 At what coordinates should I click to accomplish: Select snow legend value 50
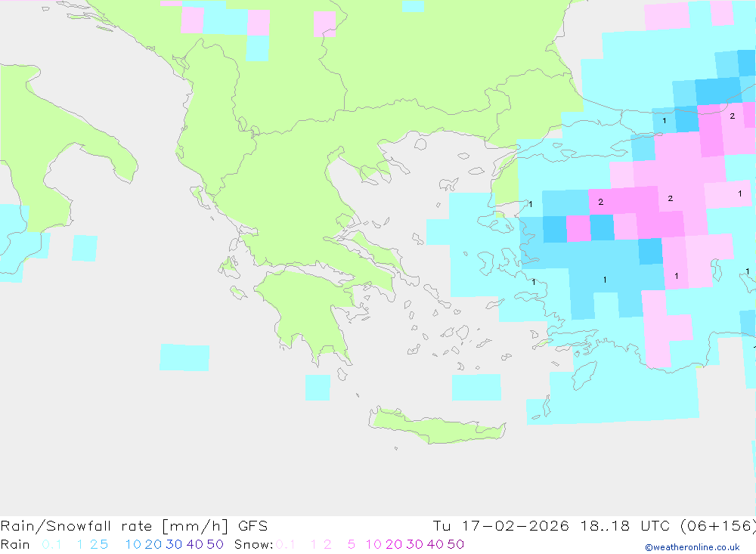coord(456,544)
